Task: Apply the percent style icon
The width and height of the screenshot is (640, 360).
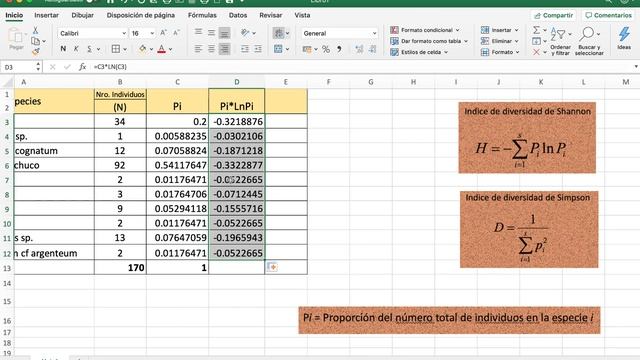Action: [x=326, y=49]
